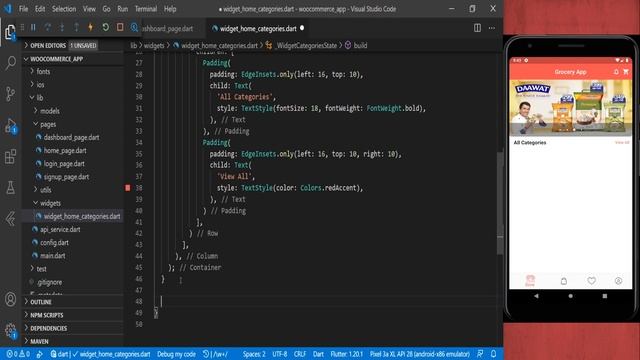The image size is (640, 360).
Task: Tap the bag tab in emulator bottom bar
Action: pyautogui.click(x=564, y=281)
